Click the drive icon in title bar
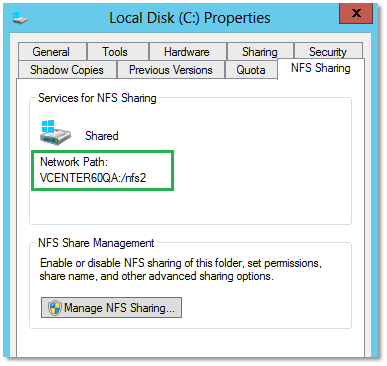 [x=20, y=18]
